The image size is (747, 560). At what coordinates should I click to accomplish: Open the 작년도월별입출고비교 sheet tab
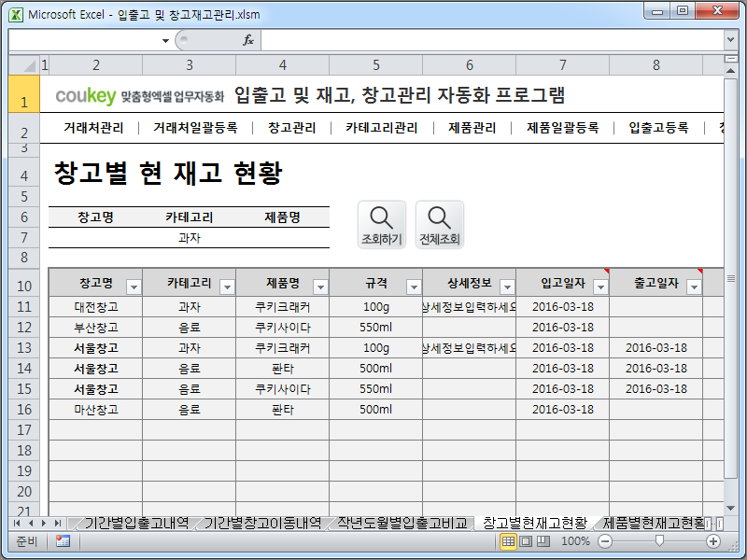coord(402,524)
